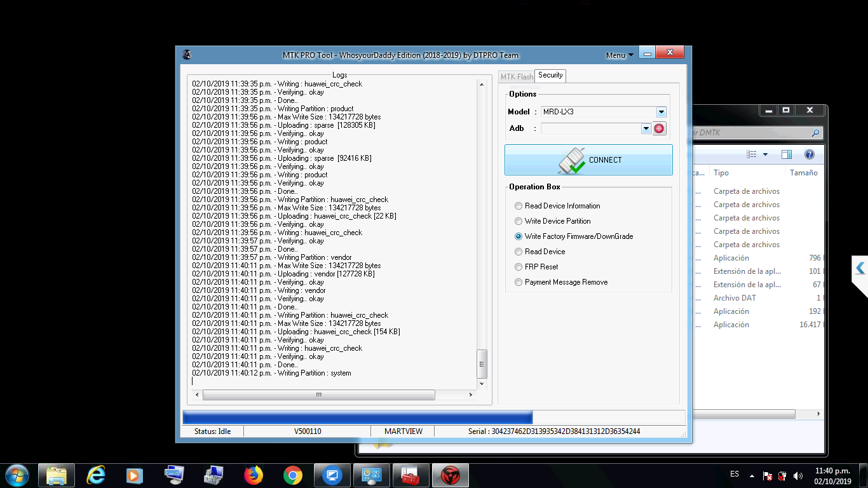Click the MARTVIEW status bar entry

403,431
